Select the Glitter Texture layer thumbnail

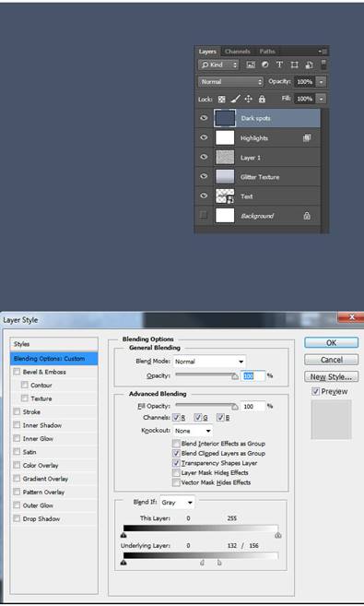(x=225, y=176)
